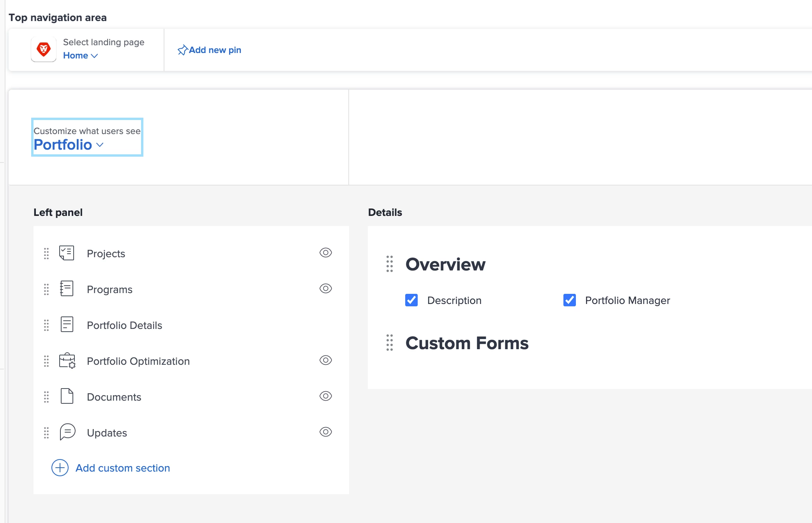
Task: Expand the Portfolio object type dropdown
Action: 69,145
